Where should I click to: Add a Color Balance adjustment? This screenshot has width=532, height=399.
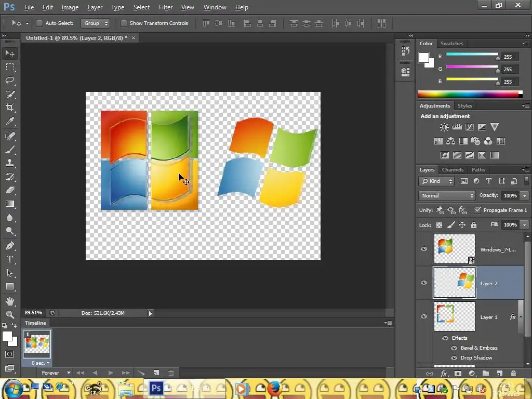pyautogui.click(x=450, y=141)
